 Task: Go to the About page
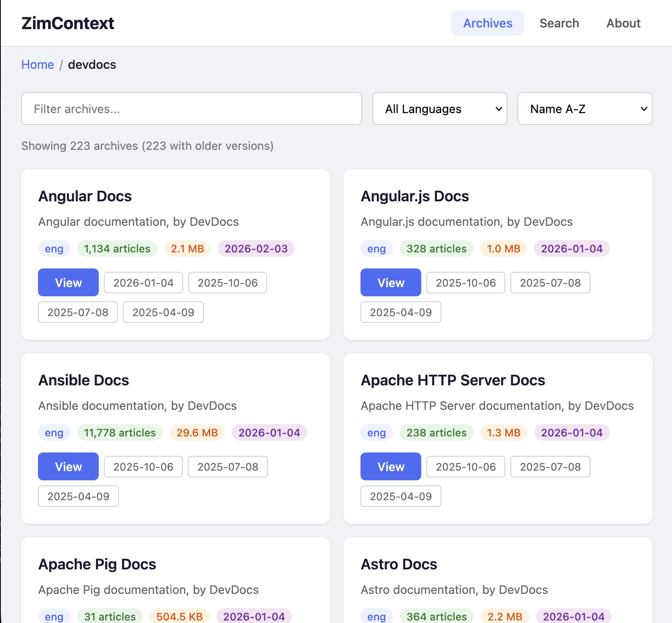click(x=623, y=23)
